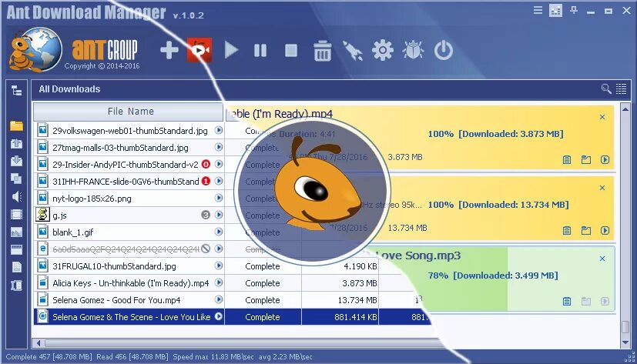Select the blank_1.gif file row
Screen dimensions: 637x364
129,232
